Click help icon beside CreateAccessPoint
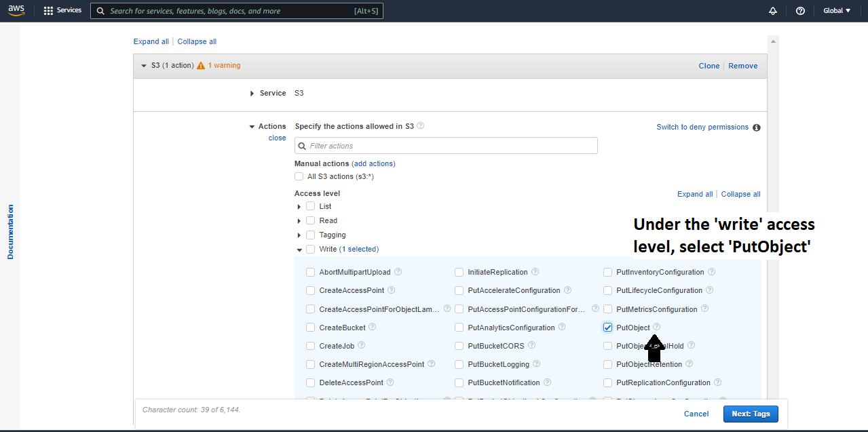 392,290
